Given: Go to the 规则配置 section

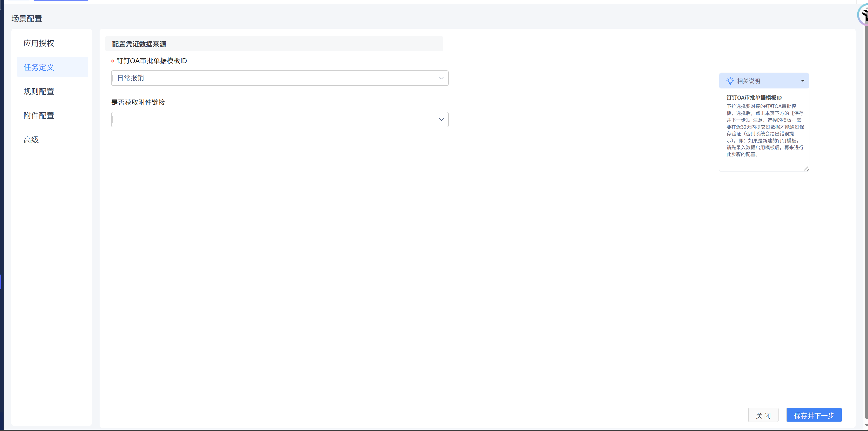Looking at the screenshot, I should (x=39, y=91).
